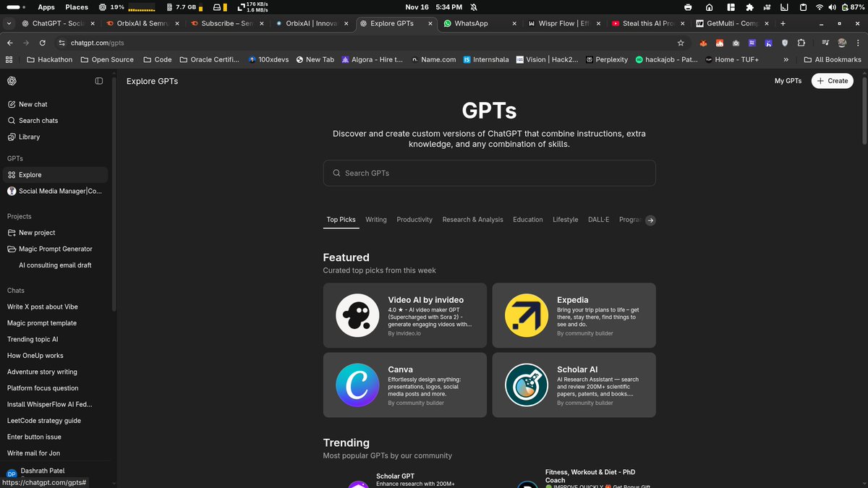Open the Chrome three-dot menu
Viewport: 868px width, 488px height.
click(858, 43)
